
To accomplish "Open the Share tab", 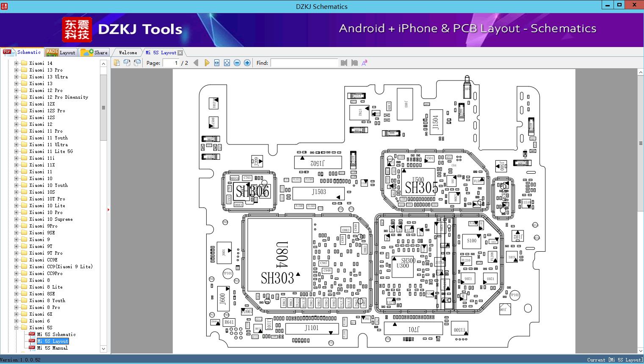I will click(x=94, y=53).
